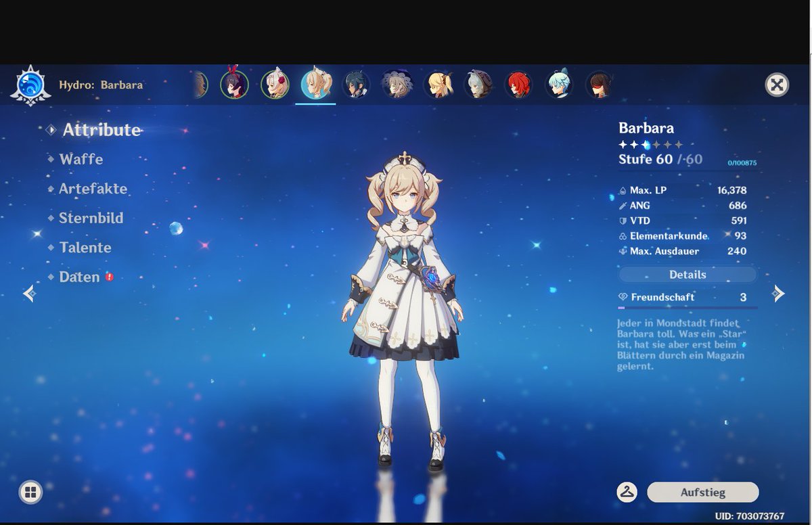
Task: Switch to the Waffe tab
Action: pos(81,159)
